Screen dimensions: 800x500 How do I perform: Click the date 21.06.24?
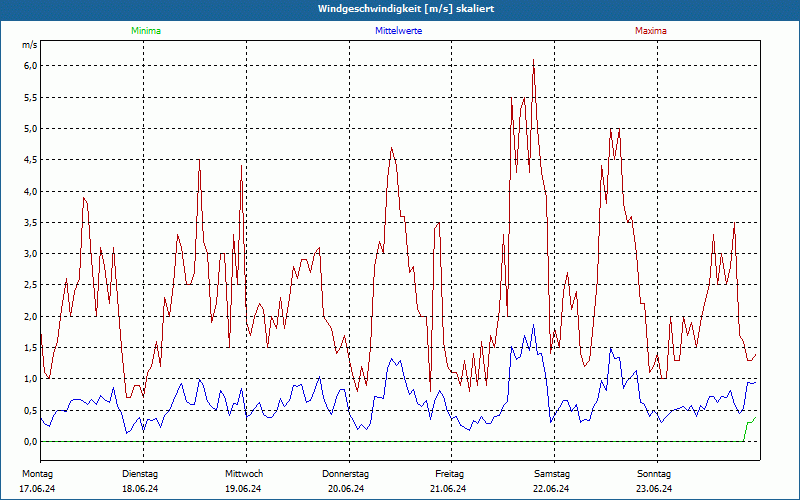[448, 489]
